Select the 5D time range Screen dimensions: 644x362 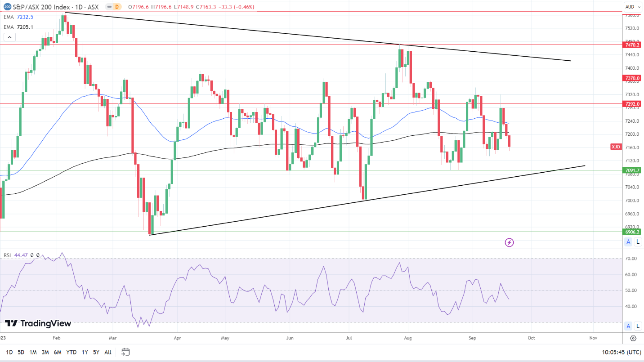click(x=21, y=352)
